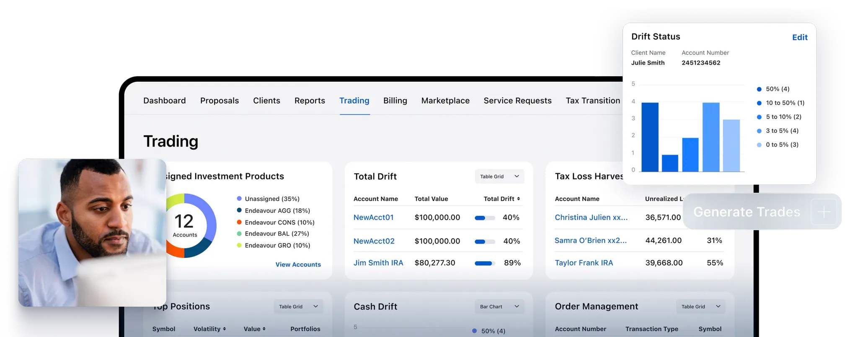Screen dimensions: 868x337
Task: Click the Portfolios column header
Action: click(x=305, y=329)
